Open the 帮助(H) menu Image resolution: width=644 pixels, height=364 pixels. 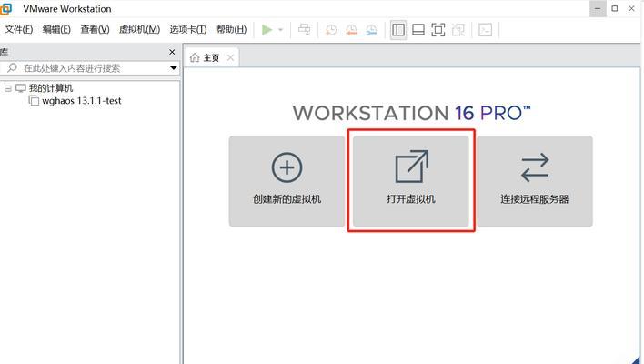point(232,30)
